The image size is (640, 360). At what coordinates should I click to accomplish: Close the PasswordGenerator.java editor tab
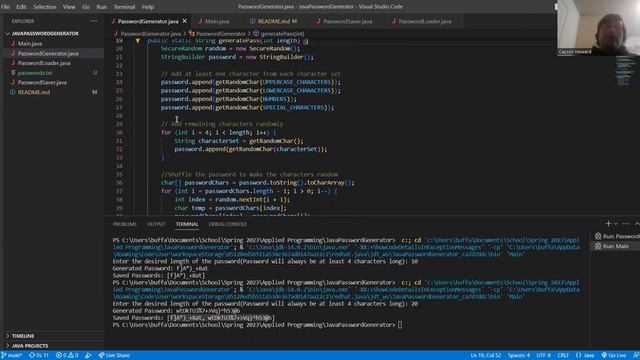tap(184, 21)
